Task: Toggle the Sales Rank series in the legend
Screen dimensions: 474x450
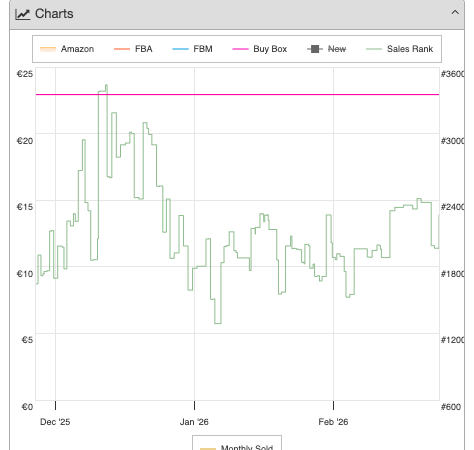Action: [400, 49]
